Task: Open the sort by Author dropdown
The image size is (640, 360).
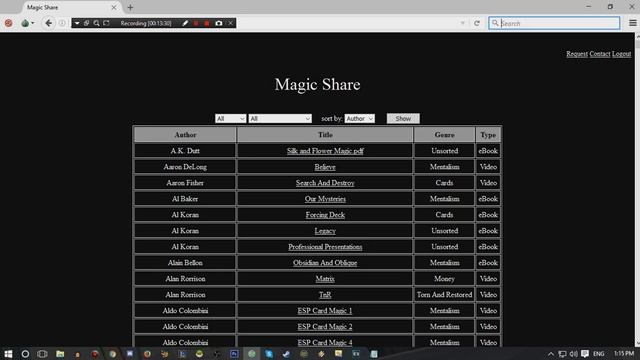Action: (360, 118)
